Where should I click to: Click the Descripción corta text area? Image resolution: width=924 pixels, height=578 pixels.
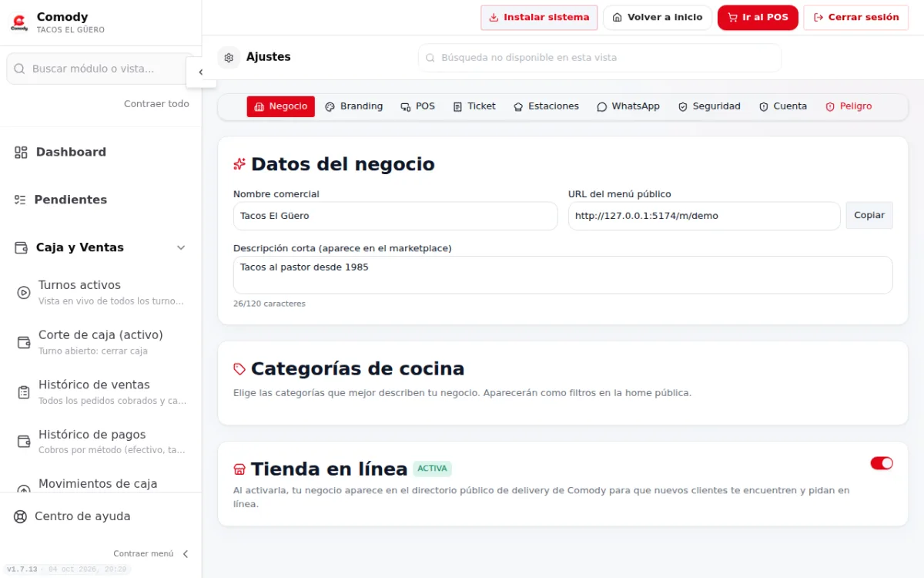click(563, 275)
